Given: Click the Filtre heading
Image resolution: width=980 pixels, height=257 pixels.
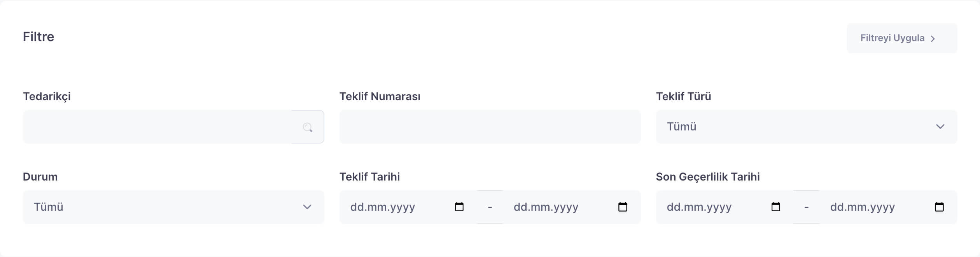Looking at the screenshot, I should click(38, 36).
